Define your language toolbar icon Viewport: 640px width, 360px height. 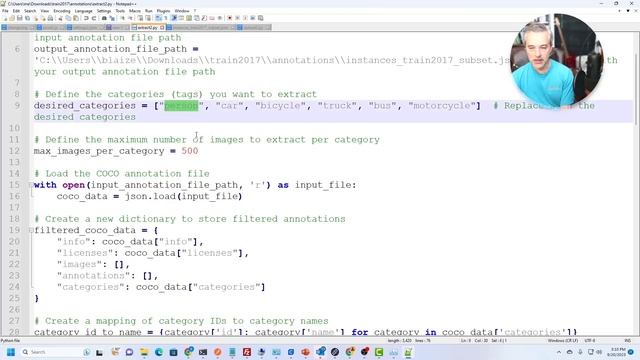pyautogui.click(x=180, y=18)
